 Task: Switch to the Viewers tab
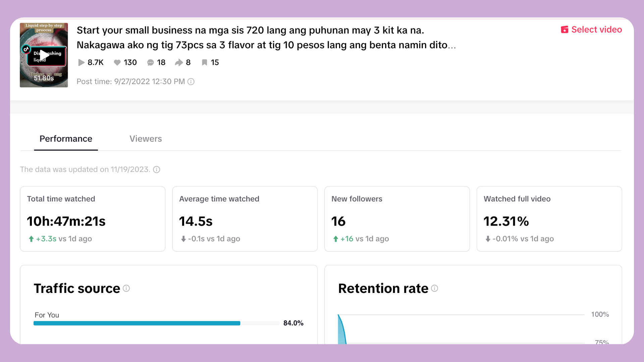146,139
